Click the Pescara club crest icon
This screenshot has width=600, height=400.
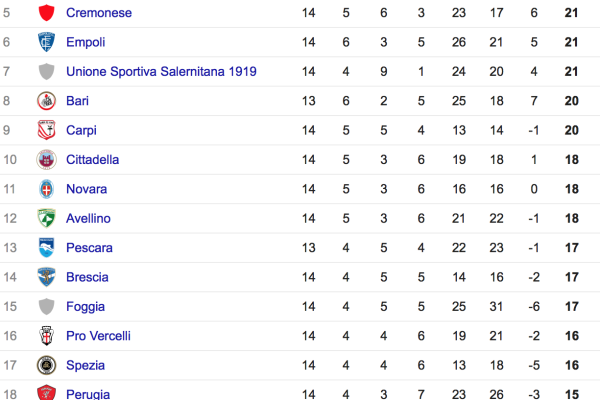tap(45, 248)
